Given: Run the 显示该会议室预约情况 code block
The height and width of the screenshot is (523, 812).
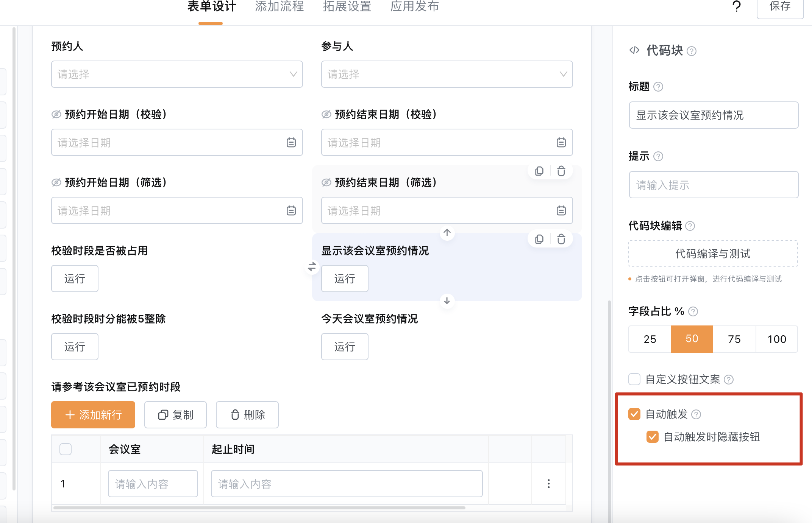Looking at the screenshot, I should coord(345,279).
